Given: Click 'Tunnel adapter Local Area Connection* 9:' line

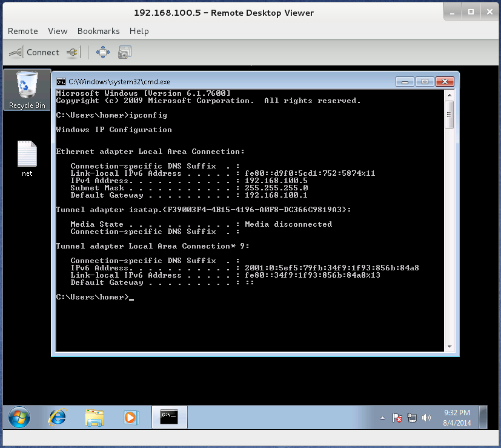Looking at the screenshot, I should [x=153, y=246].
